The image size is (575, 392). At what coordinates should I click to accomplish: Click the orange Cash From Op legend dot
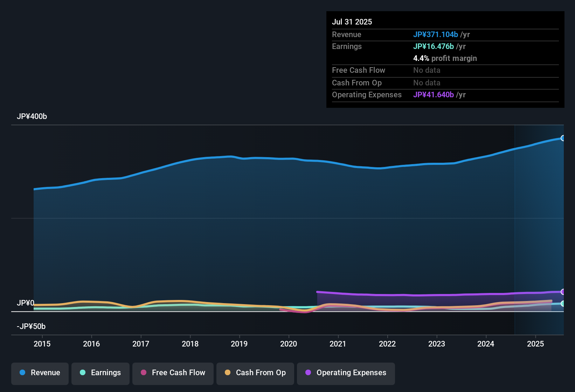tap(227, 373)
